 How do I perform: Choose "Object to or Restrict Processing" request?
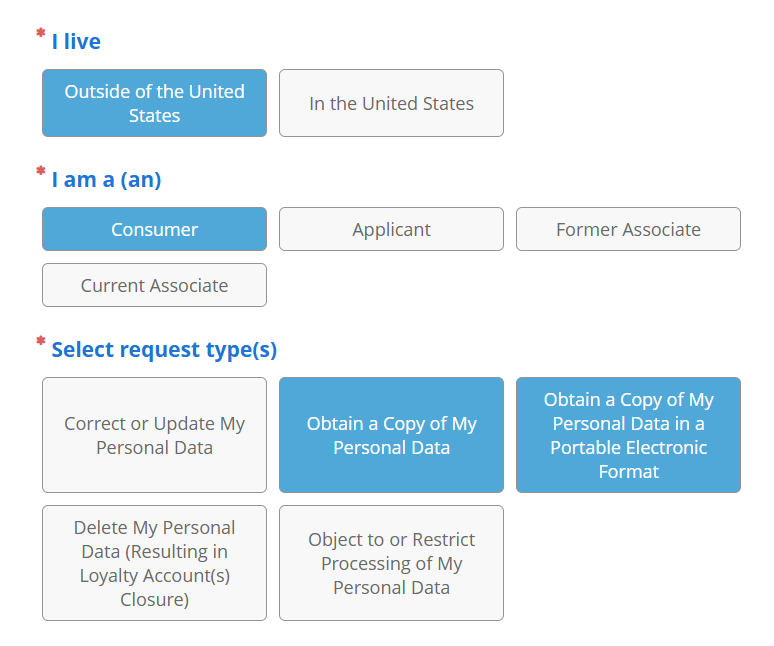[391, 563]
